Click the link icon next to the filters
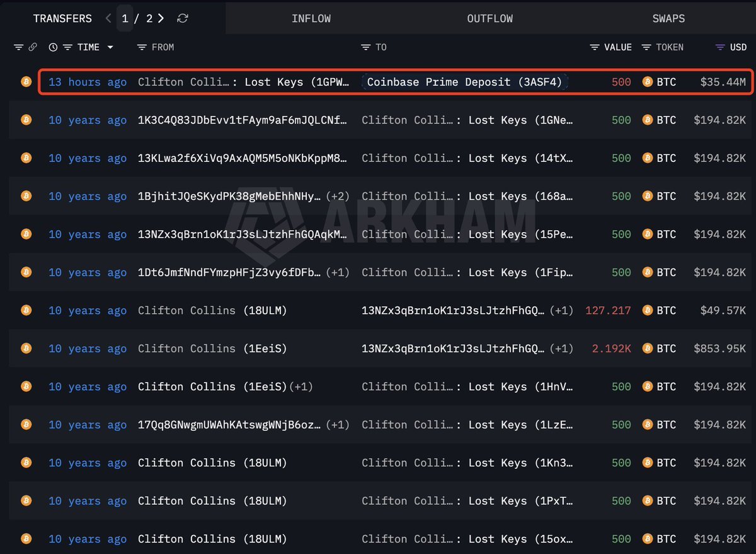The width and height of the screenshot is (756, 554). [x=32, y=47]
